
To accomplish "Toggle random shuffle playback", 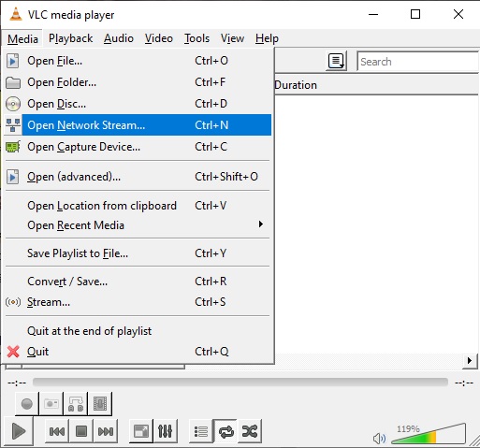I will [x=250, y=431].
